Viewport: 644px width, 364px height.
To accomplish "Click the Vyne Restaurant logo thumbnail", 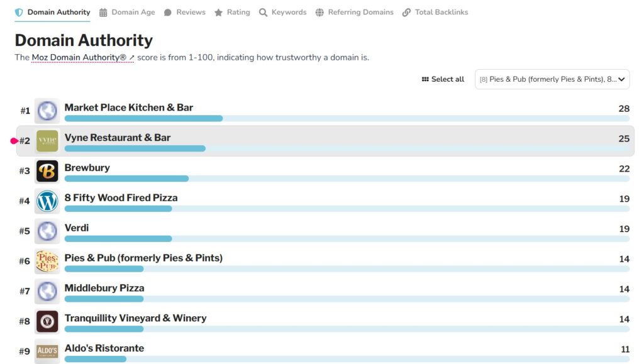I will pos(47,141).
